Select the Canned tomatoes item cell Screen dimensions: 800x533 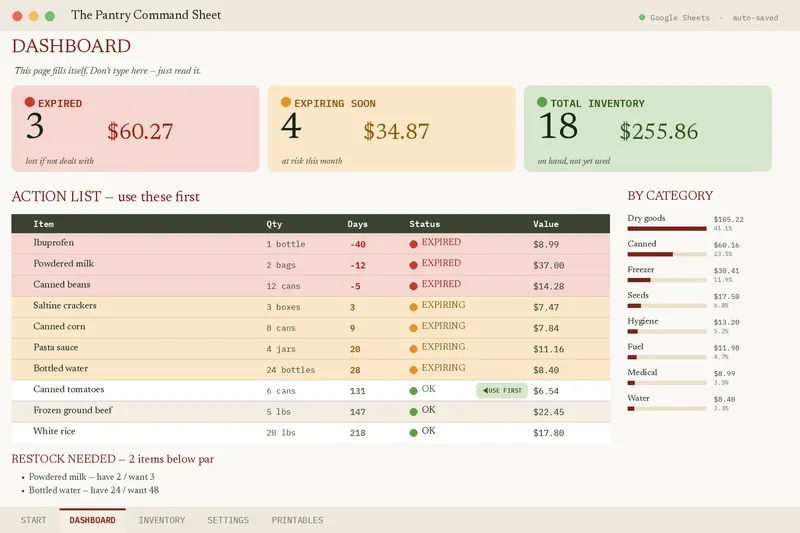(68, 389)
